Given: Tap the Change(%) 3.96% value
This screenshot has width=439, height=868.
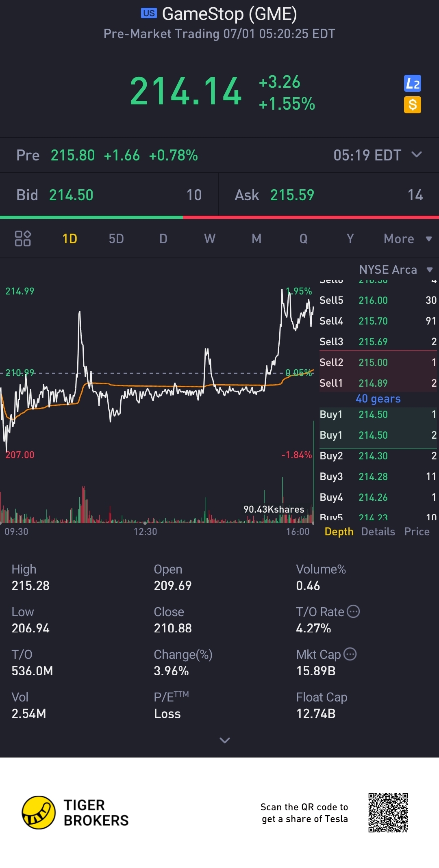Looking at the screenshot, I should [x=171, y=671].
